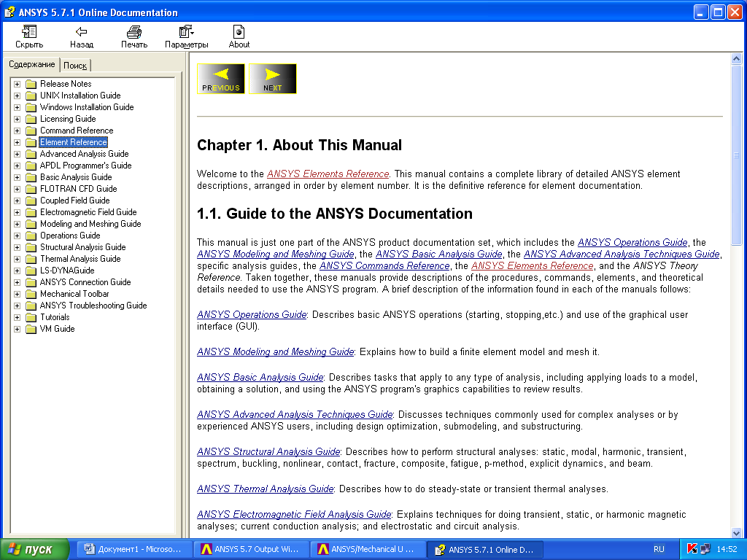Open the ANSYS Elements Reference link in welcome text
The height and width of the screenshot is (560, 747).
pyautogui.click(x=328, y=174)
